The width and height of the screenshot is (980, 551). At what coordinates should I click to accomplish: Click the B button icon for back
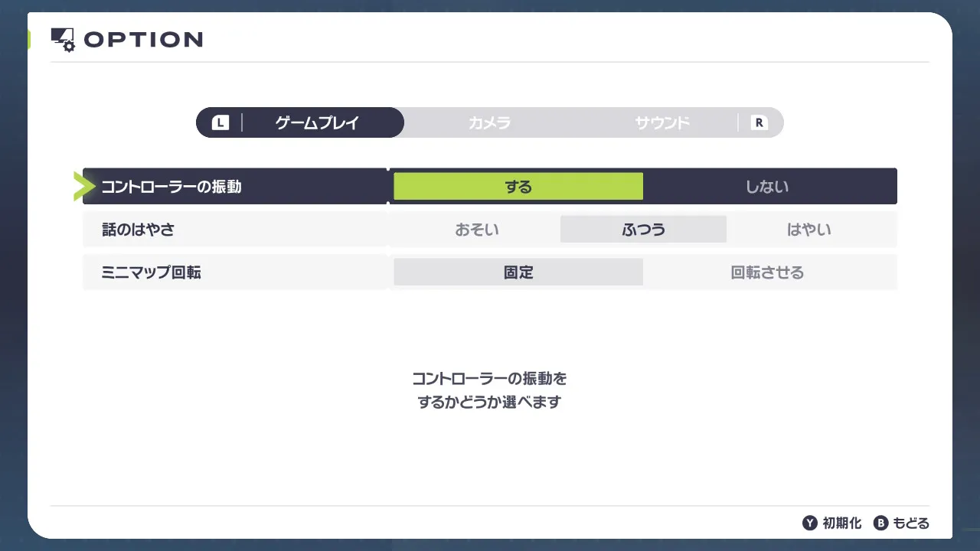tap(880, 523)
